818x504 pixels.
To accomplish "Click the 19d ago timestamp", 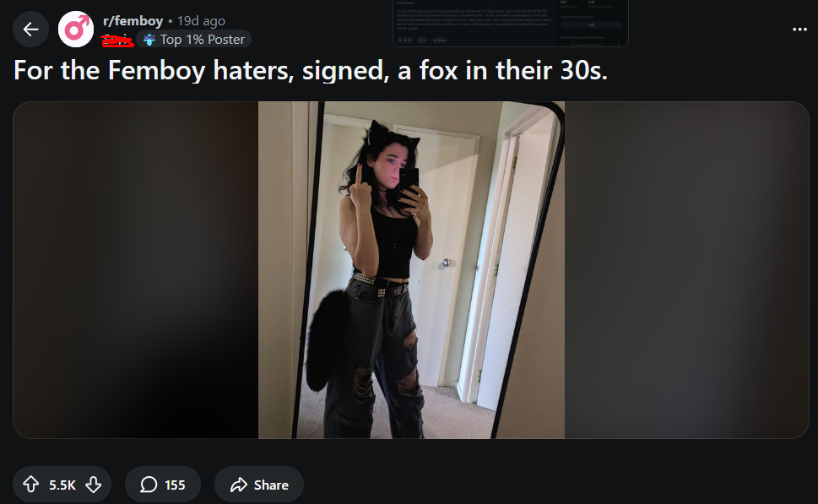I will point(202,21).
